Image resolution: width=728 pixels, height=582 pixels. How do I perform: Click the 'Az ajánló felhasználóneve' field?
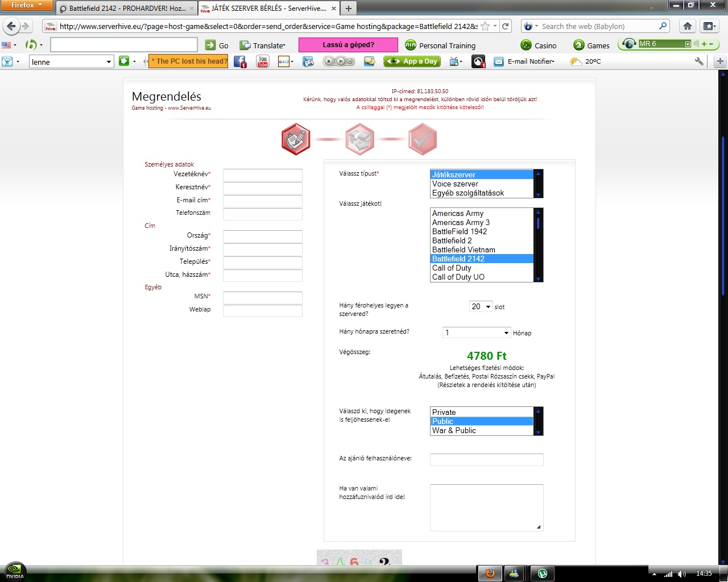pyautogui.click(x=487, y=460)
